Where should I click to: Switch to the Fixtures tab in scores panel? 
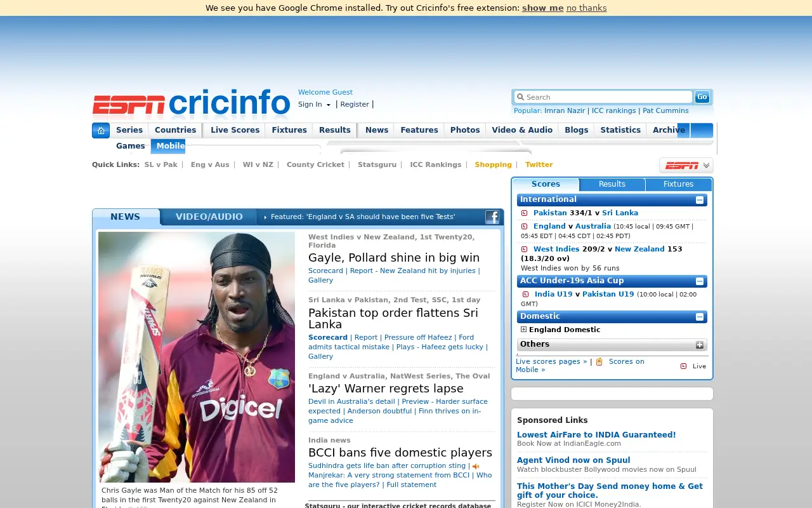[x=679, y=184]
